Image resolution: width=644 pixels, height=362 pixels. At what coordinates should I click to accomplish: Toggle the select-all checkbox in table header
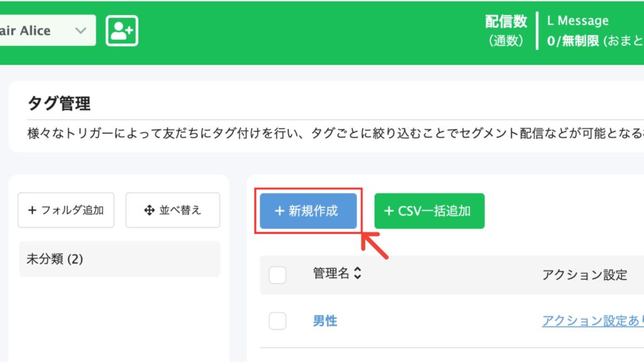pos(277,275)
